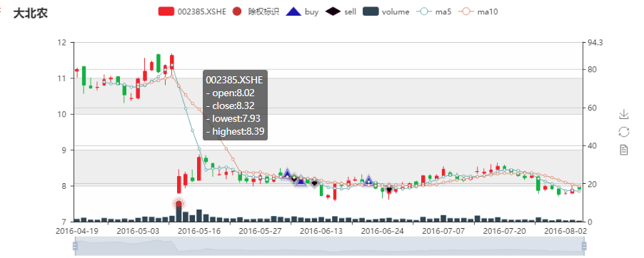Click the first buy triangle after 2016-05-27

287,173
